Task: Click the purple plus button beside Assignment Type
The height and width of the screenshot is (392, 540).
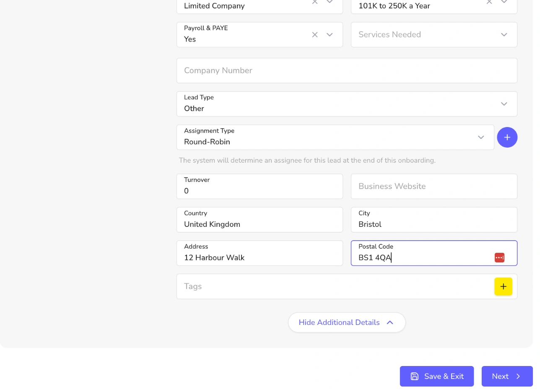Action: coord(507,138)
